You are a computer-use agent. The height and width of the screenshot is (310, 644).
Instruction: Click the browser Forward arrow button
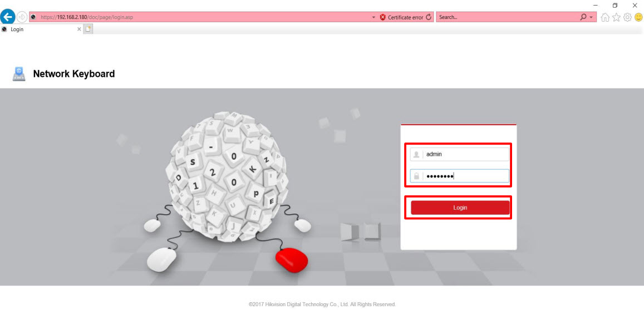tap(22, 17)
